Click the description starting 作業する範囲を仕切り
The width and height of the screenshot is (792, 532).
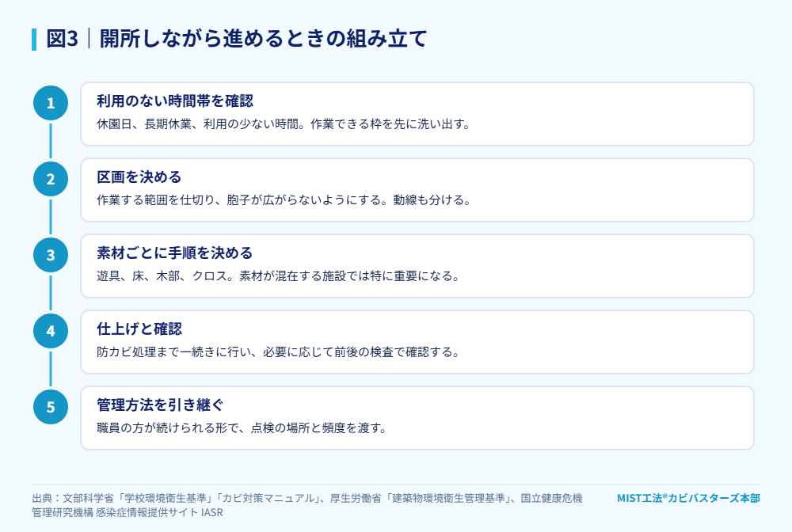click(x=284, y=199)
